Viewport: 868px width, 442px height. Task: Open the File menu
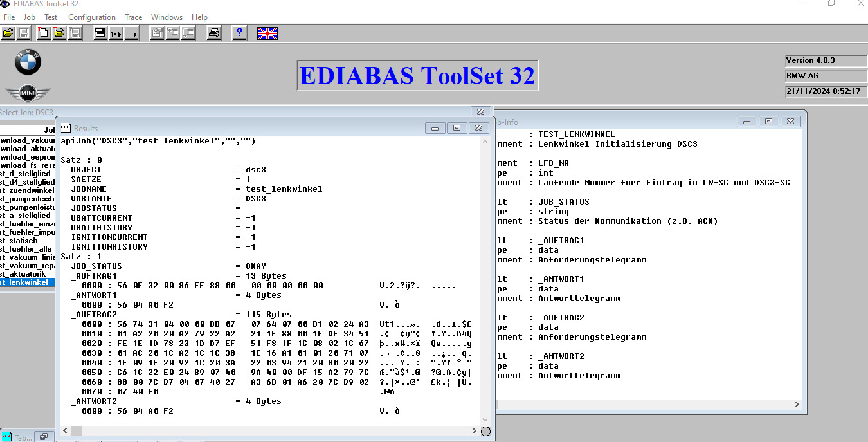(9, 17)
